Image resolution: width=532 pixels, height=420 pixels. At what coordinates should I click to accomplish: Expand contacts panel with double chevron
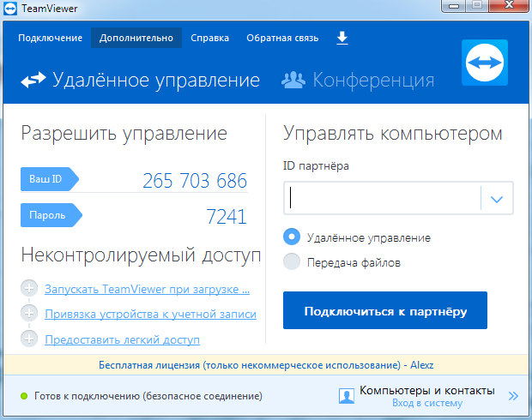[513, 396]
